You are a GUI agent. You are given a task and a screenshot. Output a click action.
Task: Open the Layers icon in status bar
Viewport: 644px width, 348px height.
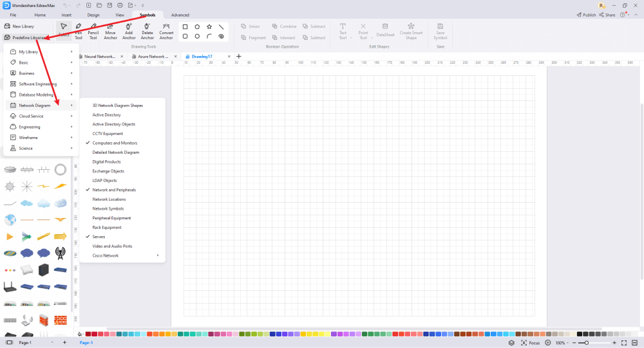[511, 343]
